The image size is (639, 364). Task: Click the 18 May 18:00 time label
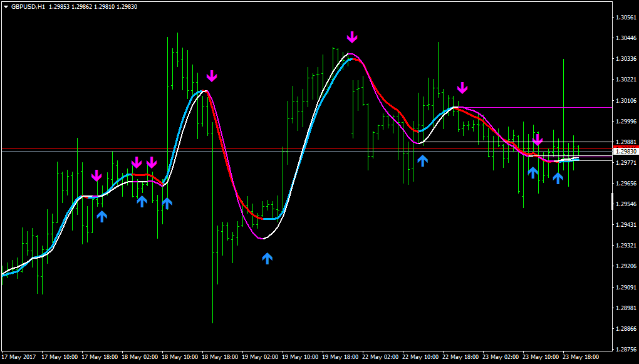coord(220,356)
